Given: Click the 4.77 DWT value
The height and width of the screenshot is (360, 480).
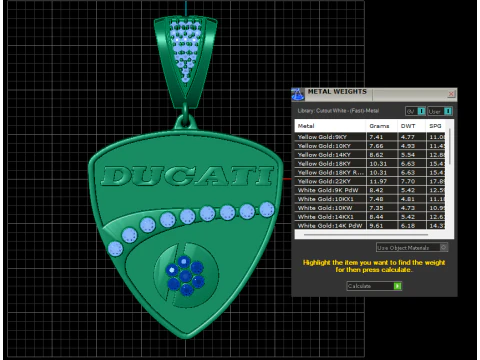Looking at the screenshot, I should (x=408, y=137).
